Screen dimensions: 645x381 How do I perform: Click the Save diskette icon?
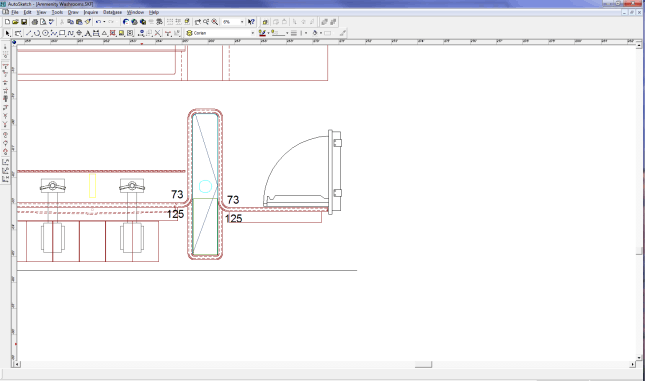click(24, 22)
